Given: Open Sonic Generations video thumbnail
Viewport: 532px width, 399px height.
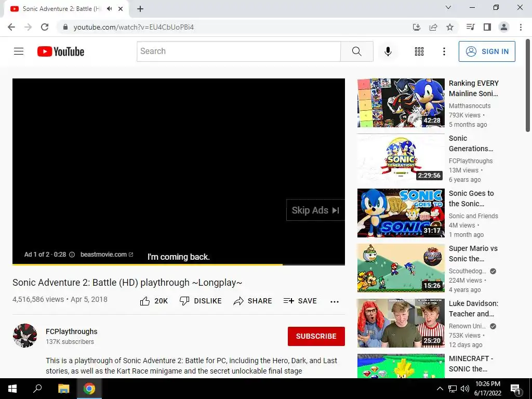Looking at the screenshot, I should coord(401,158).
